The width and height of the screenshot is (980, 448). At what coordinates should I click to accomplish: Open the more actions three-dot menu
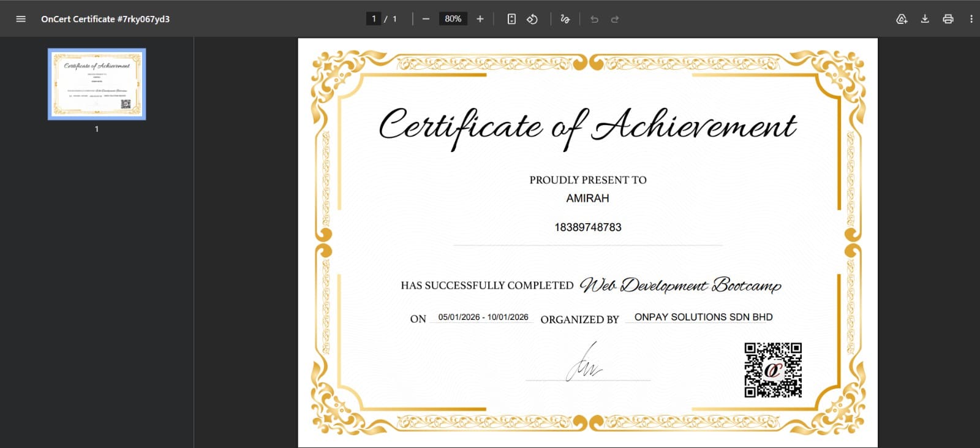971,19
